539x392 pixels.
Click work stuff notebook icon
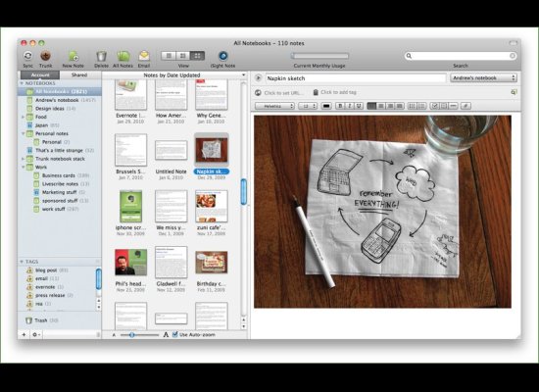coord(36,209)
